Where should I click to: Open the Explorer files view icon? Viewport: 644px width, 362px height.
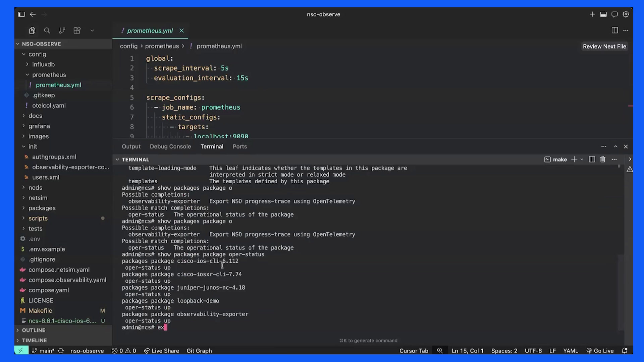[32, 31]
